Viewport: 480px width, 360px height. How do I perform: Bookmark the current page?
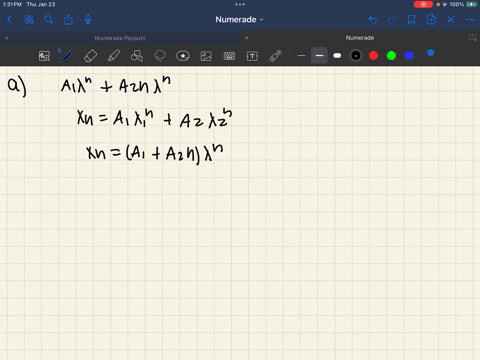[412, 20]
